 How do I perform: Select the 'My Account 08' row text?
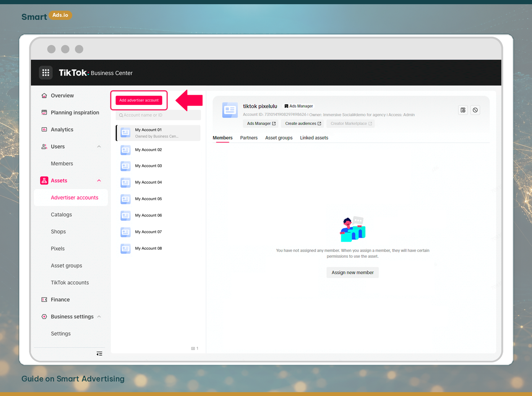coord(149,249)
